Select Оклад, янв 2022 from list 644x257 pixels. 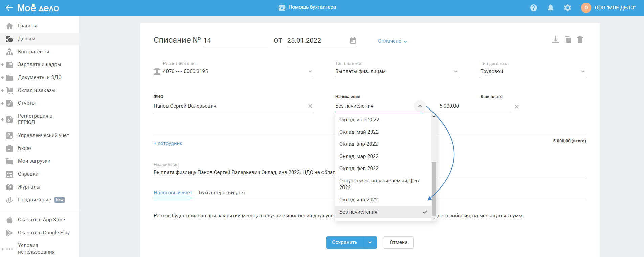tap(359, 200)
